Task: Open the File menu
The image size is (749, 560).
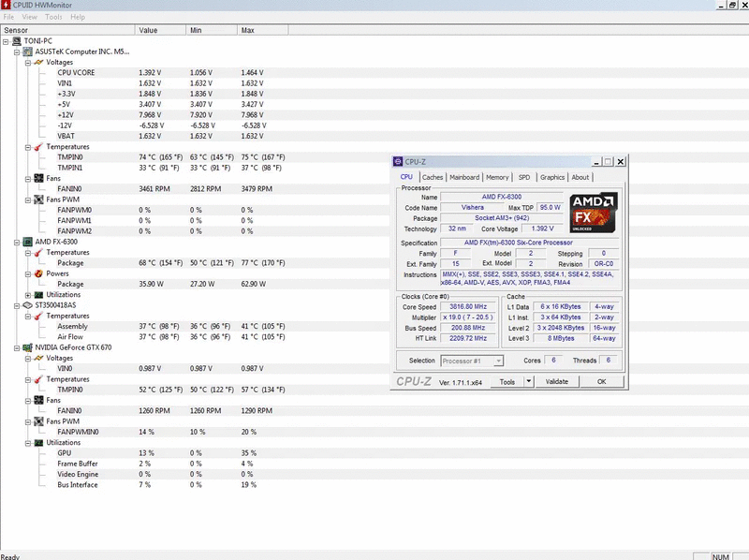Action: pyautogui.click(x=8, y=17)
